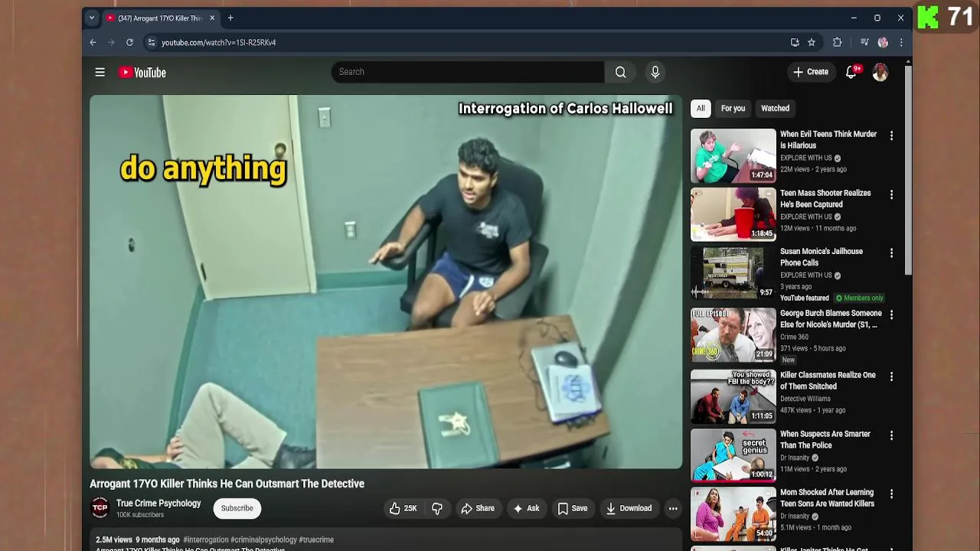Image resolution: width=980 pixels, height=551 pixels.
Task: Click the #criminalpsychology hashtag
Action: point(263,540)
